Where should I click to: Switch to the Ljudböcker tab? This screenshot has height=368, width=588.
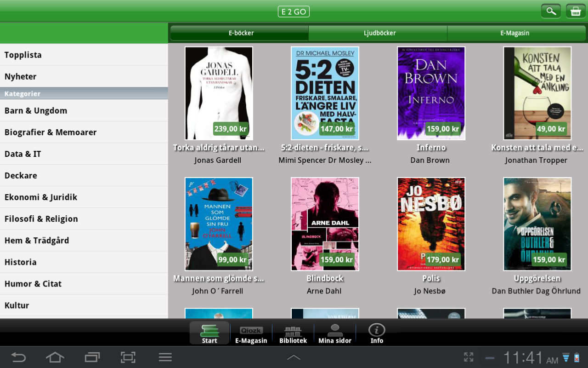(378, 33)
